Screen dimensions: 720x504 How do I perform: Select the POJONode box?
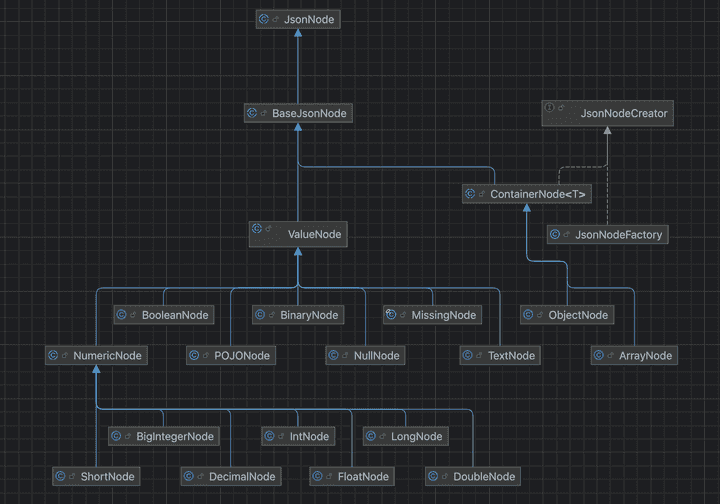231,355
